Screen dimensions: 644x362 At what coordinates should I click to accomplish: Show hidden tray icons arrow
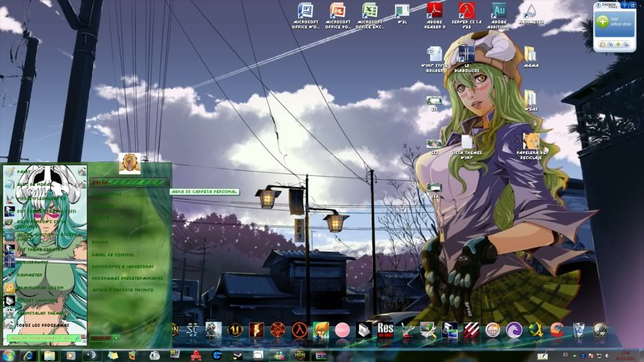click(x=575, y=356)
